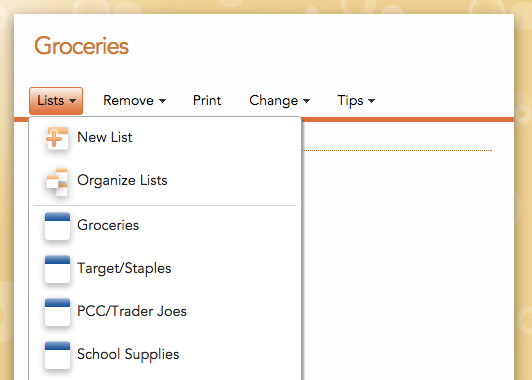Expand the Change dropdown menu
The width and height of the screenshot is (532, 380).
point(280,100)
